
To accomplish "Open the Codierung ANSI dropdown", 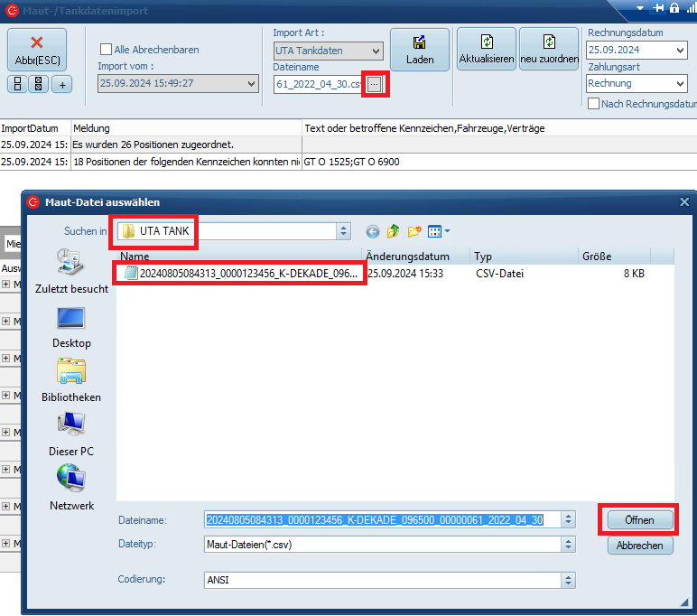I will pos(568,580).
